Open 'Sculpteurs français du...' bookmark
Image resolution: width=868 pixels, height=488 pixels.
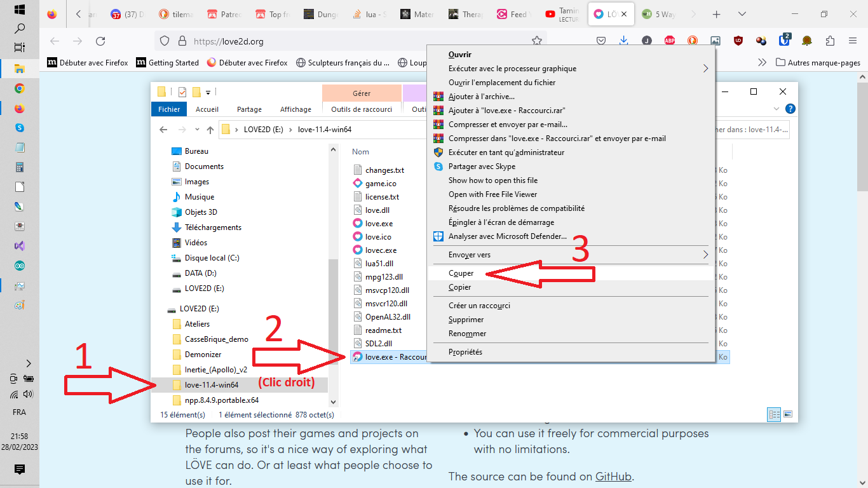342,63
